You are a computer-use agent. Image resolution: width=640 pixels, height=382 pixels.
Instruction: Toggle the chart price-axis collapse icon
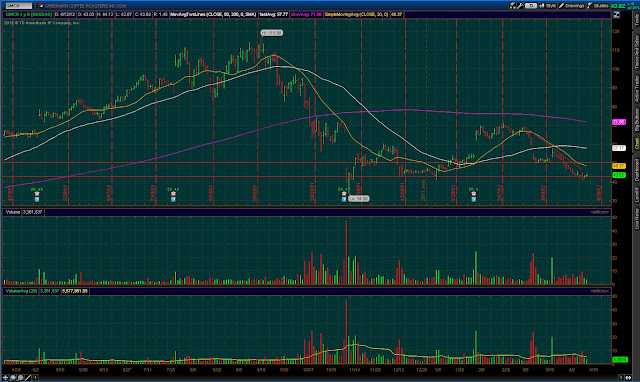[616, 15]
